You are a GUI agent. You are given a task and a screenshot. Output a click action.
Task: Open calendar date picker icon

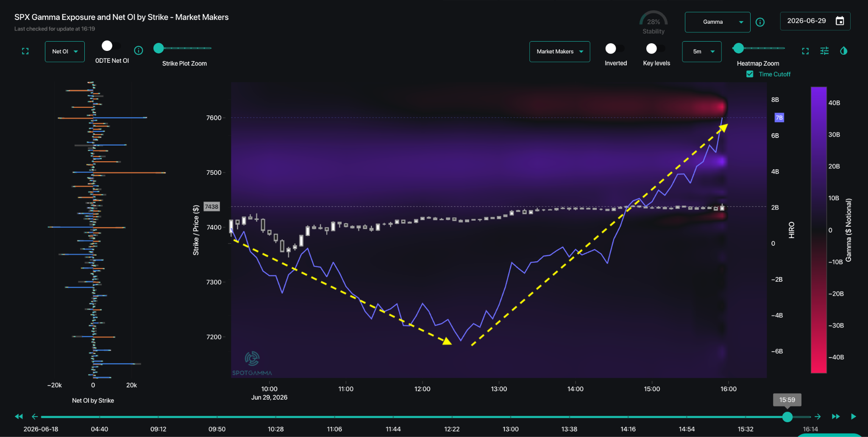click(x=840, y=21)
